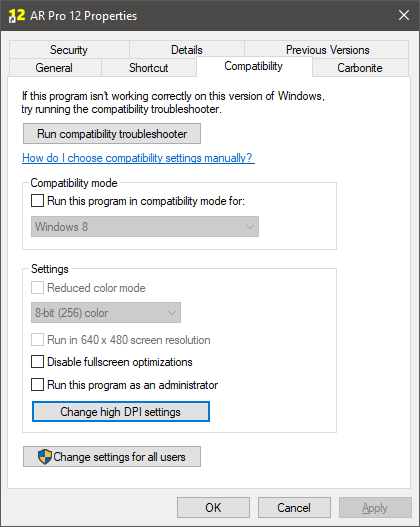The height and width of the screenshot is (527, 420).
Task: Close the AR Pro 12 Properties dialog
Action: 404,15
